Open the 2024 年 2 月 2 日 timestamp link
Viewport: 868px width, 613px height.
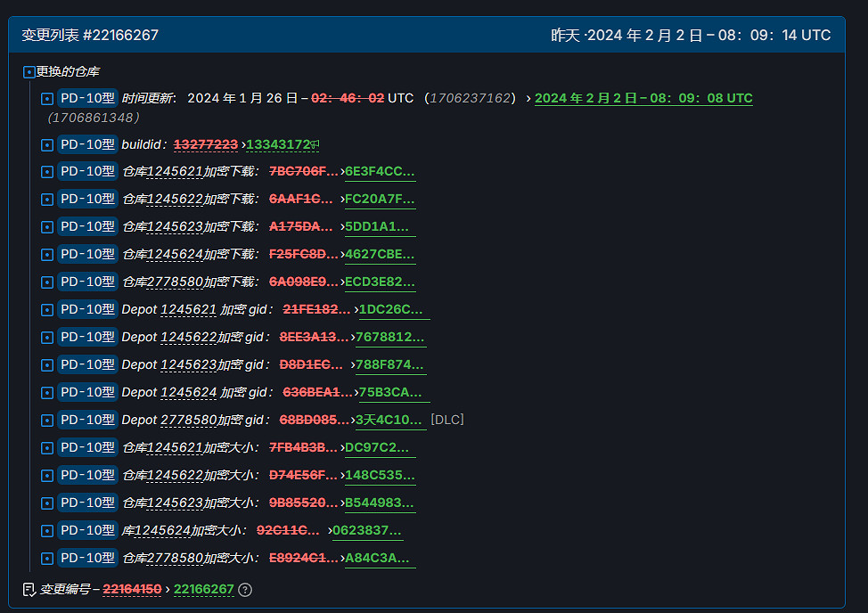tap(643, 97)
